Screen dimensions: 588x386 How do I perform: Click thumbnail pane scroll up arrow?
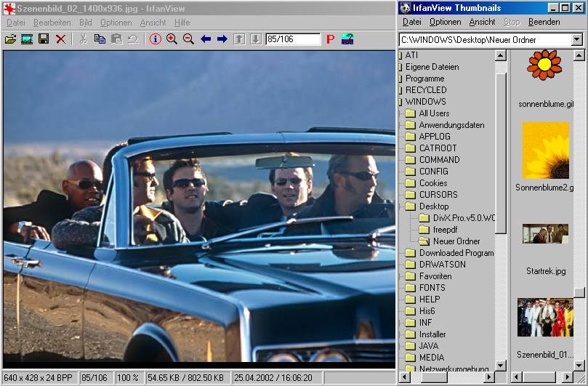[579, 55]
